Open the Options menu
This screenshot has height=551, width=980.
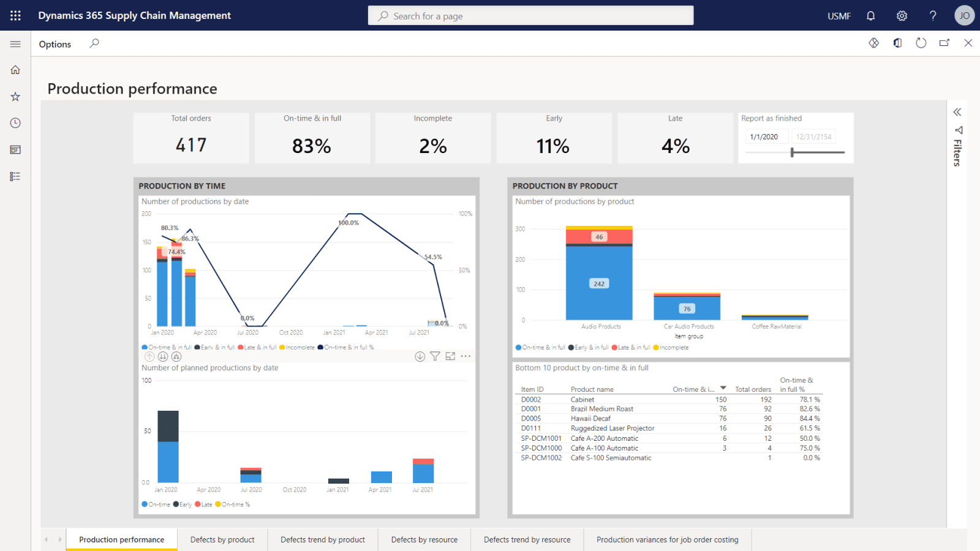point(55,43)
